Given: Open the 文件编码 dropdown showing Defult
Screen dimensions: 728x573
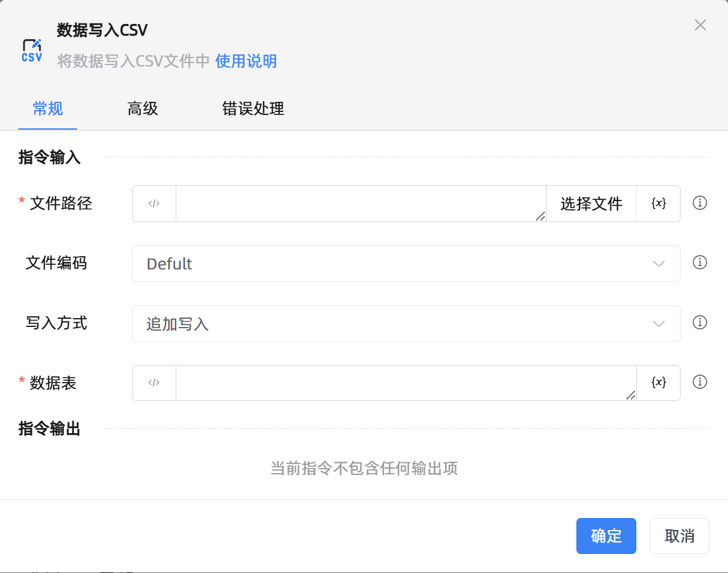Looking at the screenshot, I should point(392,264).
